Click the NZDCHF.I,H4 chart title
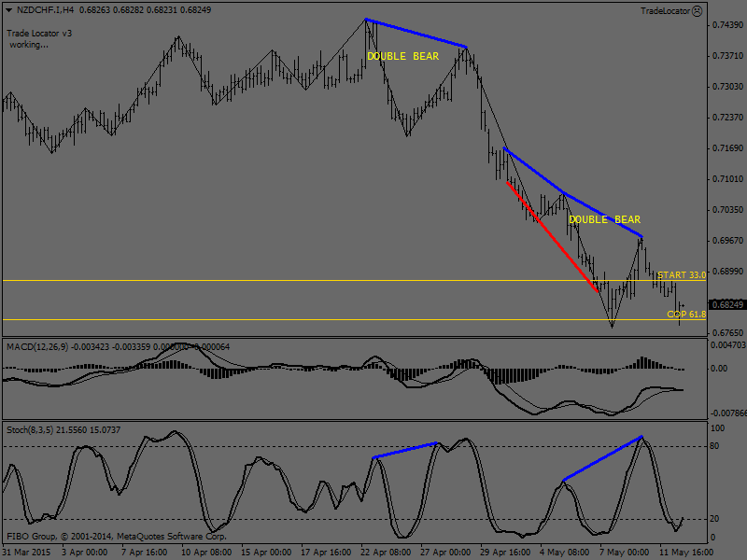Viewport: 747px width, 560px height. click(x=42, y=9)
